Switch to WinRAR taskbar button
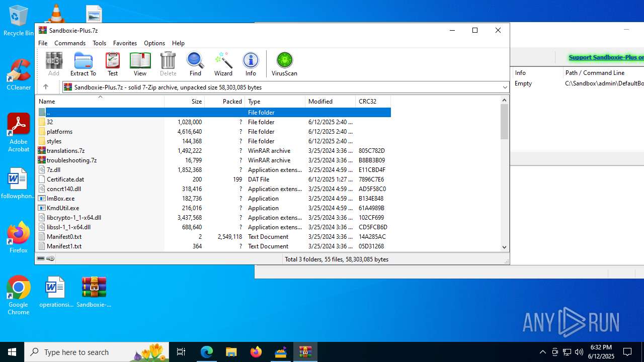644x362 pixels. coord(305,352)
